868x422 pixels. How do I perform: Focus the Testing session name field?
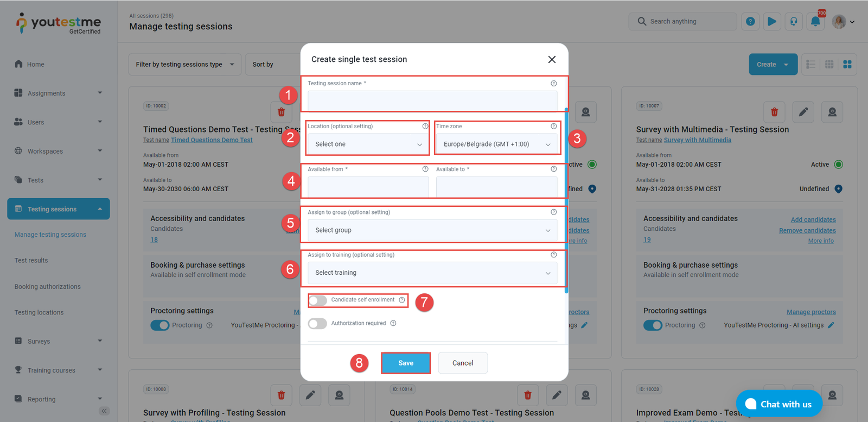432,101
